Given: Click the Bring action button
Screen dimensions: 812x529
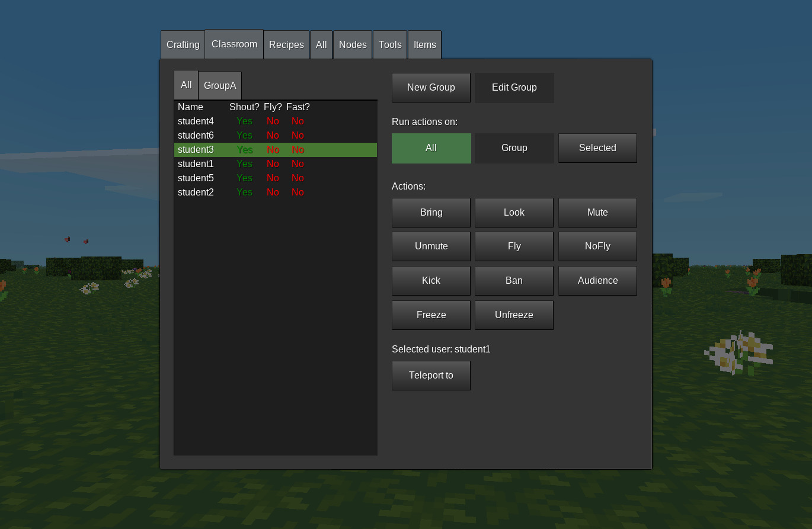Looking at the screenshot, I should (x=431, y=213).
